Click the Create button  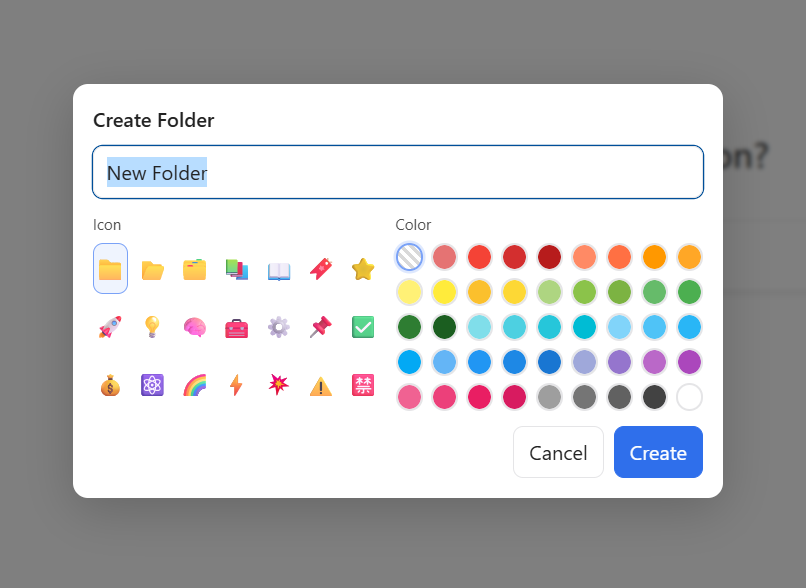pos(658,453)
